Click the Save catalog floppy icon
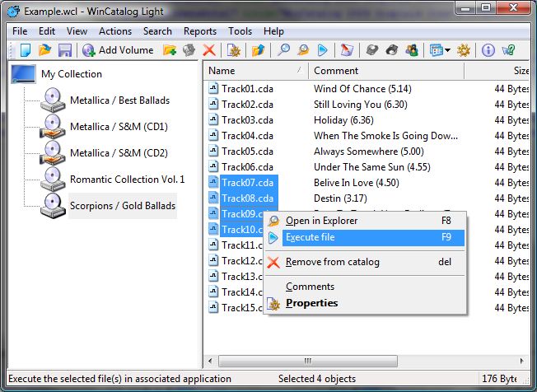The height and width of the screenshot is (392, 537). pyautogui.click(x=64, y=50)
